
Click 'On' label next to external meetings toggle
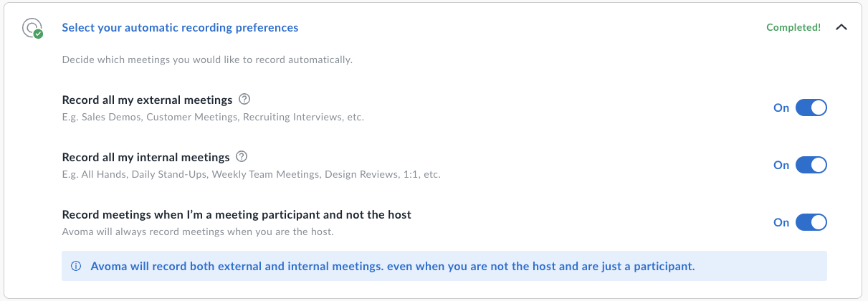pyautogui.click(x=781, y=108)
